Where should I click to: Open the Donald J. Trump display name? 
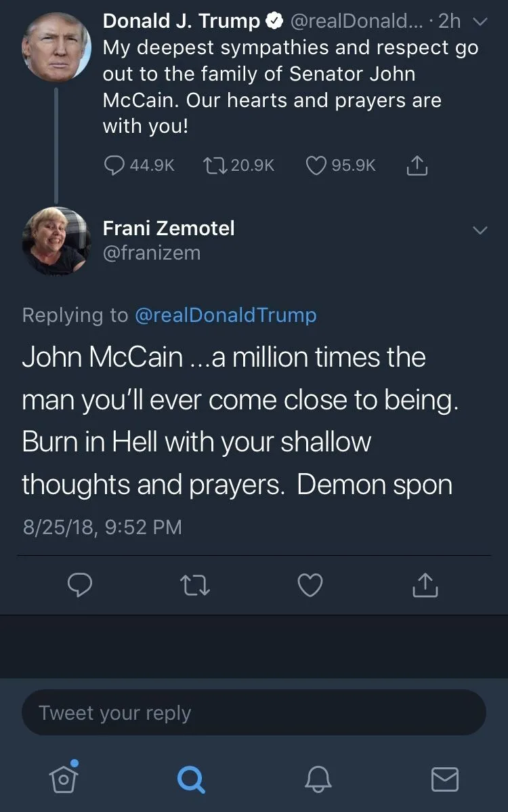[181, 22]
